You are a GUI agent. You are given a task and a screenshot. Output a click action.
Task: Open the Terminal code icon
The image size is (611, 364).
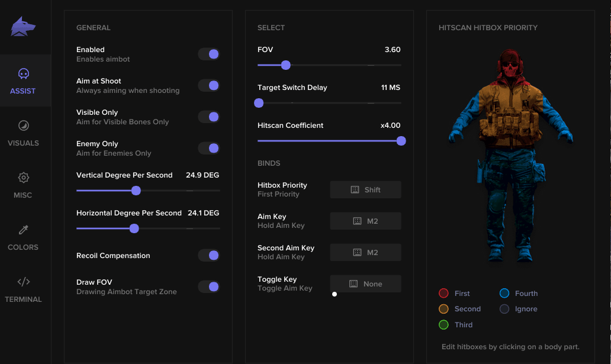(x=23, y=282)
